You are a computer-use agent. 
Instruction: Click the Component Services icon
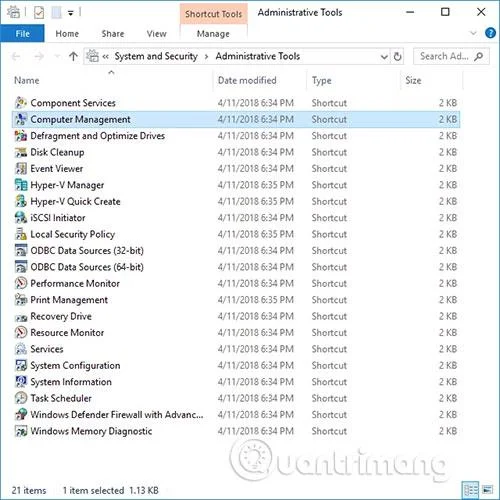pos(21,103)
